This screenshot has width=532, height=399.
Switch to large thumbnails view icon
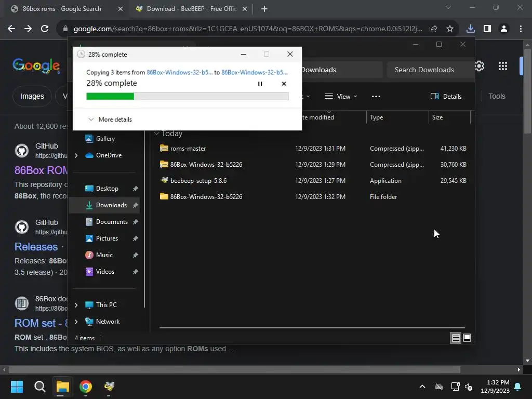coord(467,338)
